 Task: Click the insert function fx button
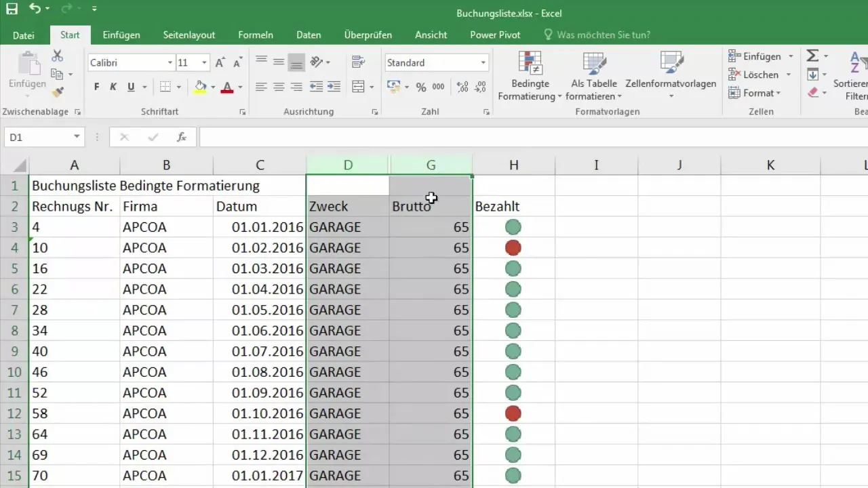(182, 137)
